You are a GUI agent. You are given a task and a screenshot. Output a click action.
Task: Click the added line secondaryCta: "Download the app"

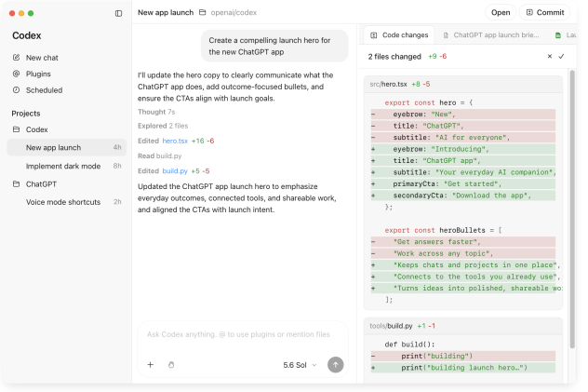[463, 196]
